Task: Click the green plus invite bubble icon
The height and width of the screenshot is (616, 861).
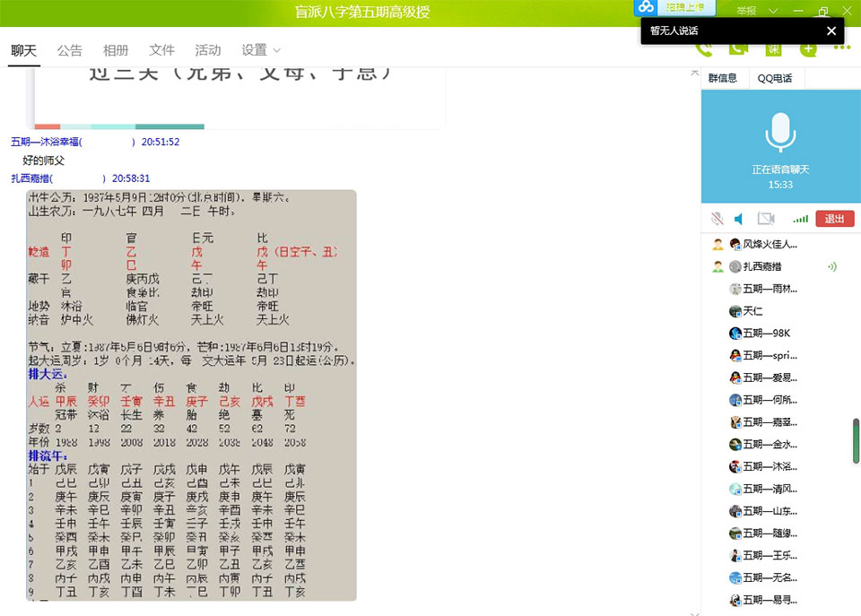Action: [x=808, y=49]
